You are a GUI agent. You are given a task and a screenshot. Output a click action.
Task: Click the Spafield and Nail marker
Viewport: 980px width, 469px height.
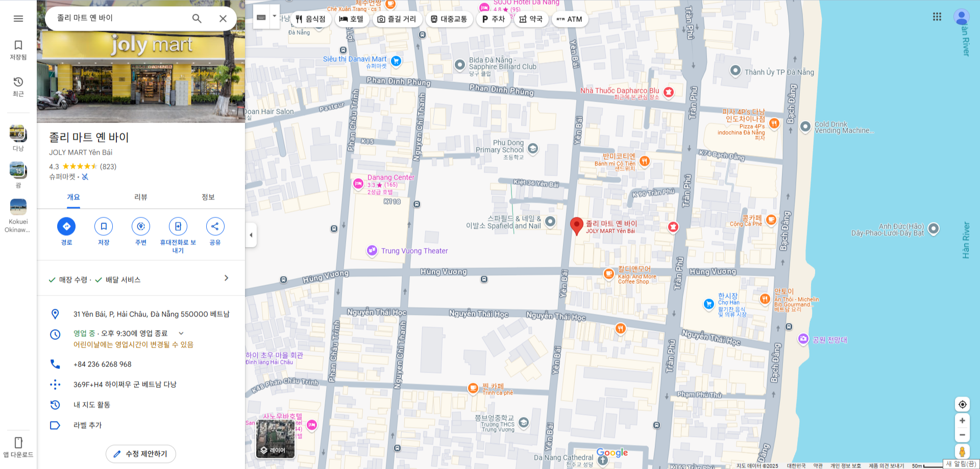click(550, 221)
